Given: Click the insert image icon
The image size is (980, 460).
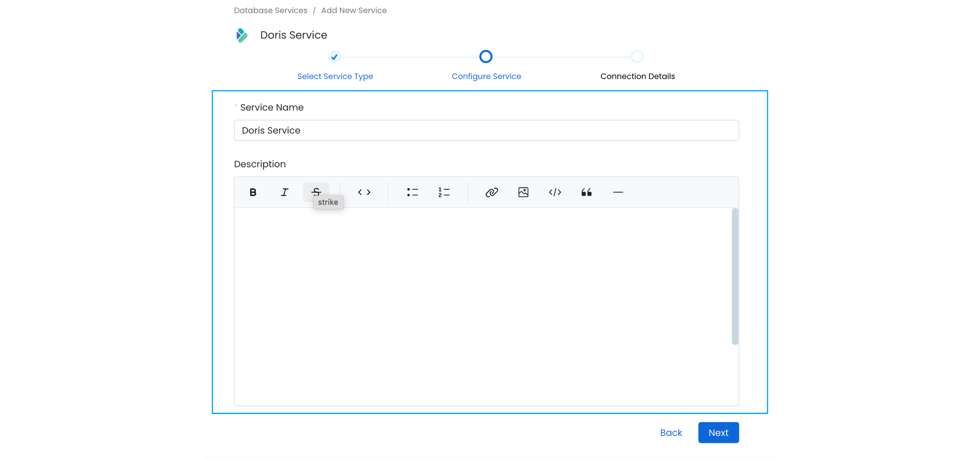Looking at the screenshot, I should [524, 192].
